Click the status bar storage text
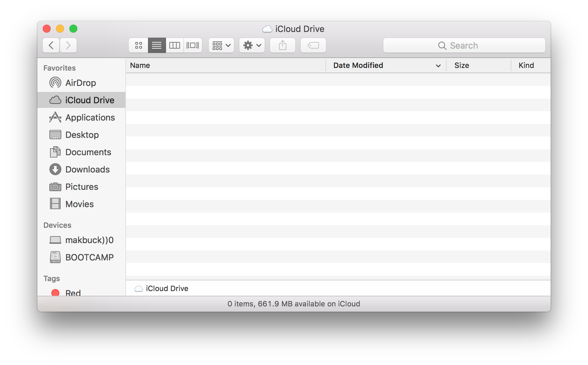The height and width of the screenshot is (365, 588). click(x=294, y=304)
